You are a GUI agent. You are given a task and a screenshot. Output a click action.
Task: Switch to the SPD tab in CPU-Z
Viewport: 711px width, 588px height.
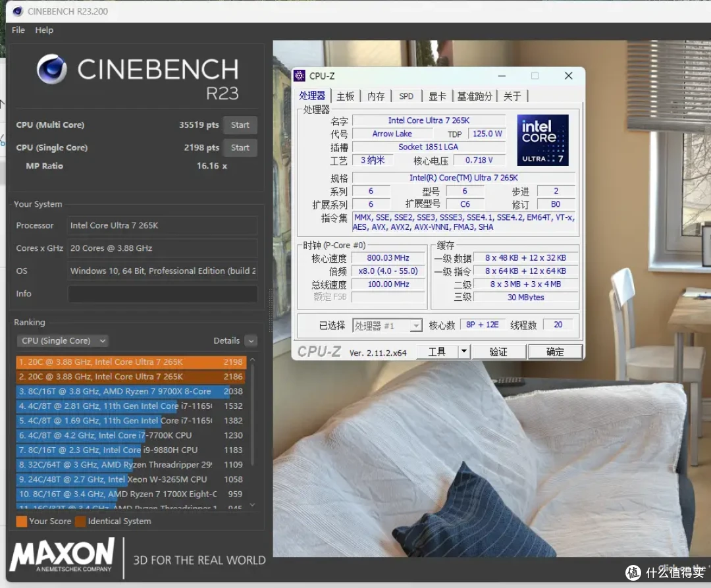pyautogui.click(x=406, y=96)
